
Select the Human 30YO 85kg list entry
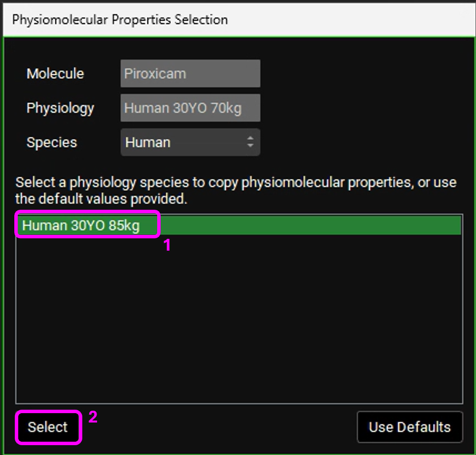81,226
